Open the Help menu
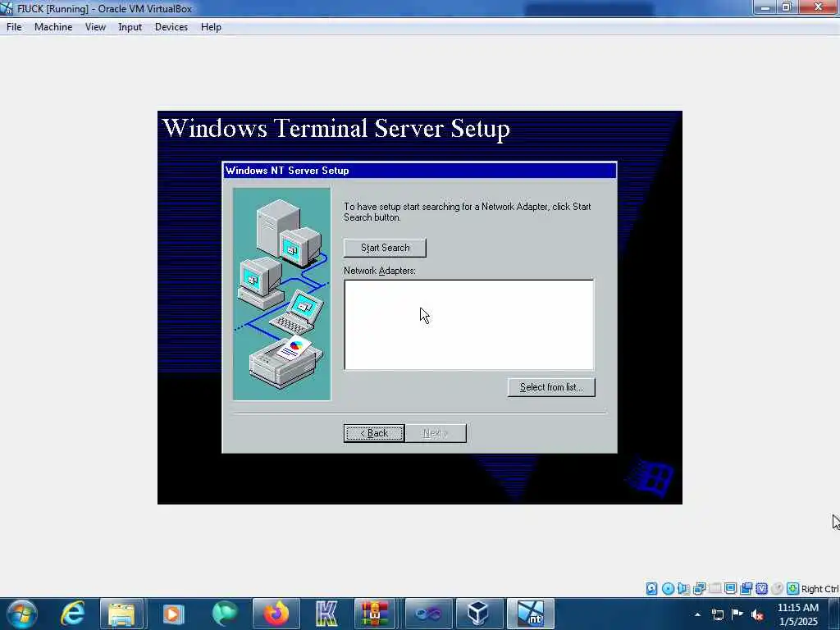840x630 pixels. tap(211, 27)
